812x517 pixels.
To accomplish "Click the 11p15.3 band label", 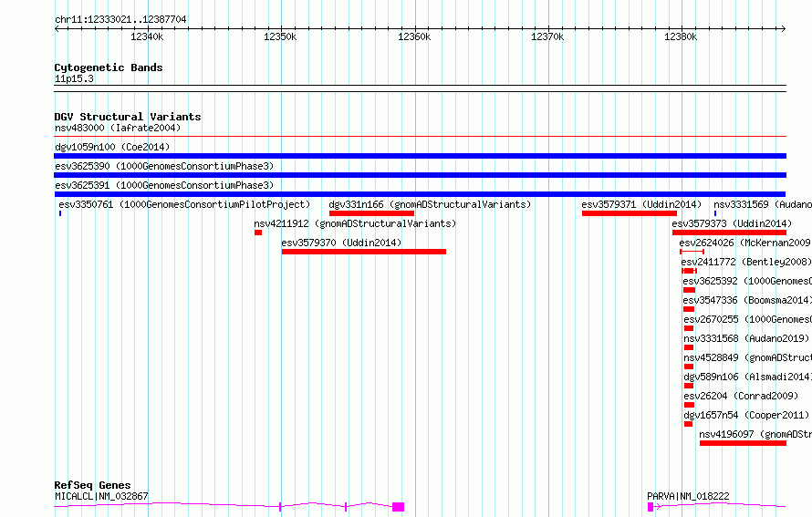I will (74, 78).
